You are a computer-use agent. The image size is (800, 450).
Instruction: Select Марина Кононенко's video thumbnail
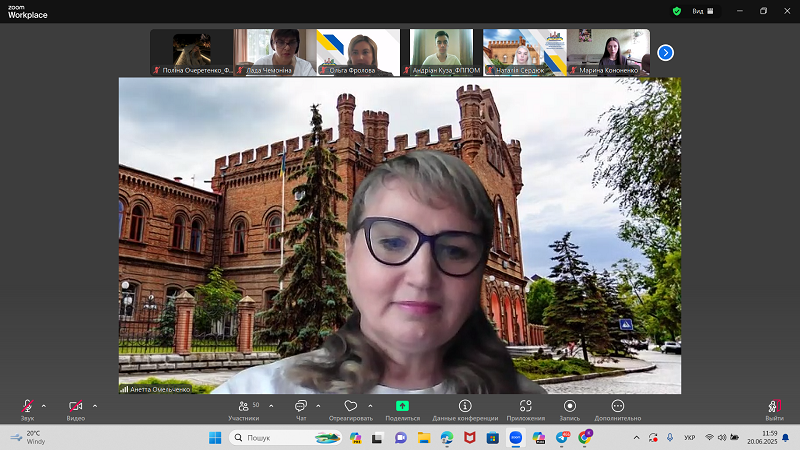point(608,52)
